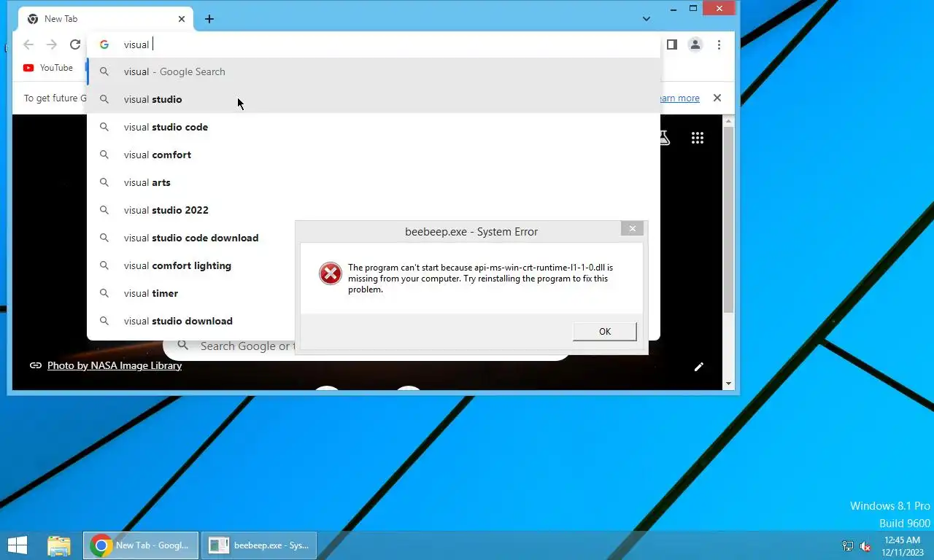Close the beebeep.exe System Error dialog
934x560 pixels.
(633, 229)
